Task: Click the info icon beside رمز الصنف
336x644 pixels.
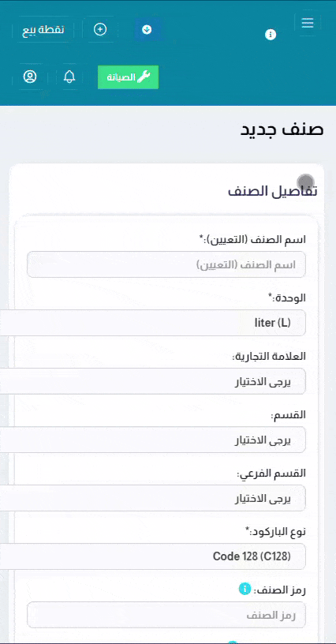Action: pyautogui.click(x=245, y=589)
